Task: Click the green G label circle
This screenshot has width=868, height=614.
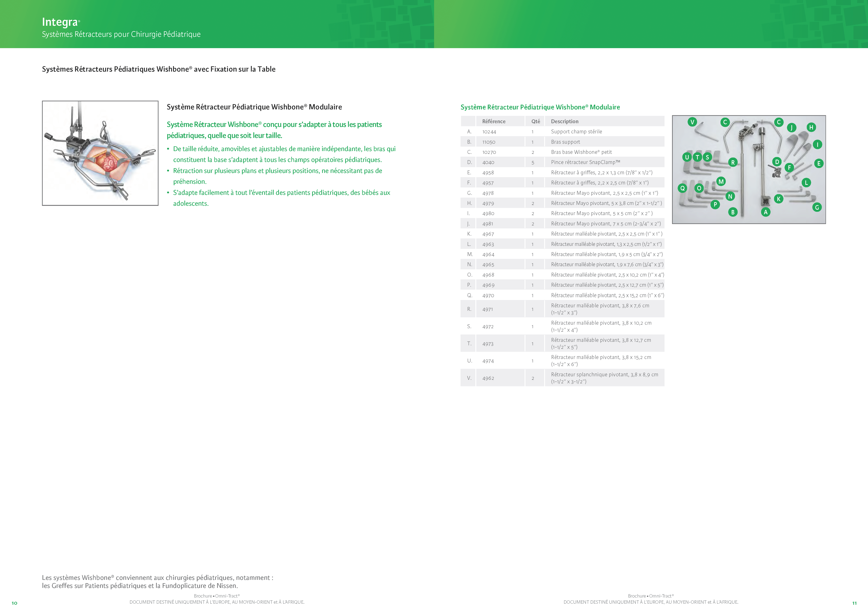Action: click(x=817, y=207)
